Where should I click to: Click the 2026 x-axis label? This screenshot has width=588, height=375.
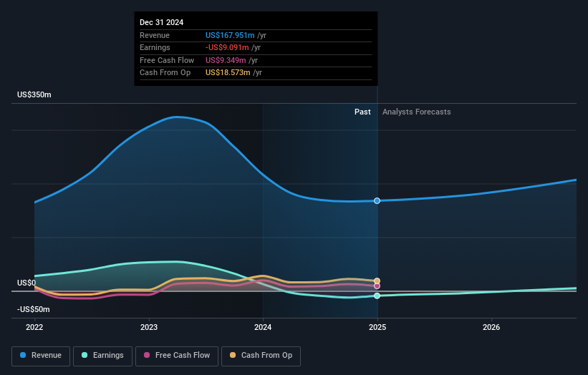pyautogui.click(x=491, y=328)
